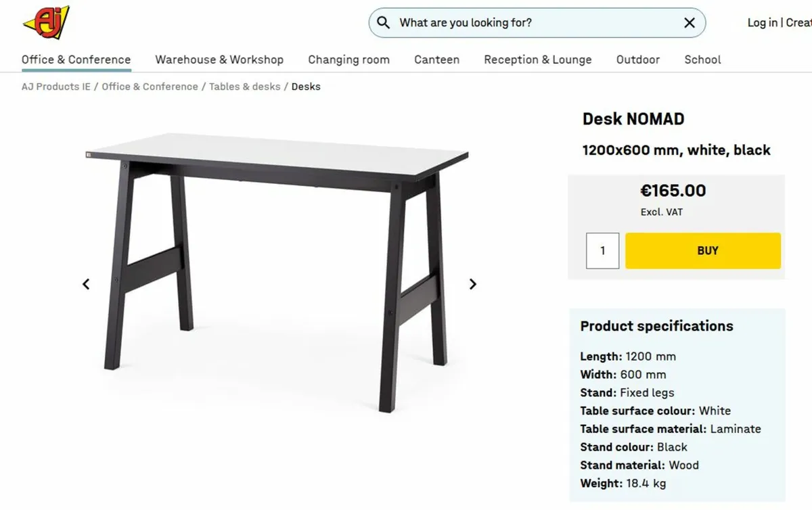Clear the search field with the X icon

click(689, 22)
